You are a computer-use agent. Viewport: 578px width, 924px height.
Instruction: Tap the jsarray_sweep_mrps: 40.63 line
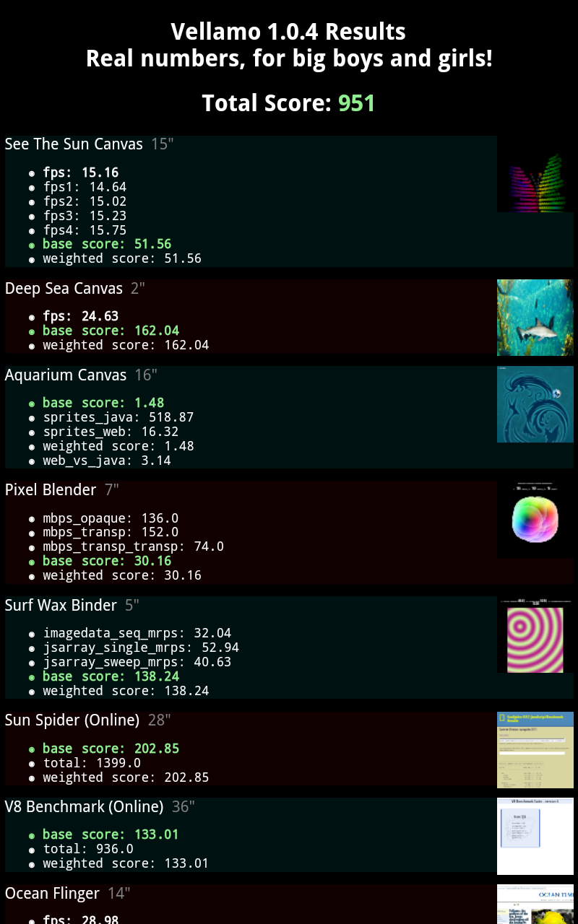coord(137,662)
